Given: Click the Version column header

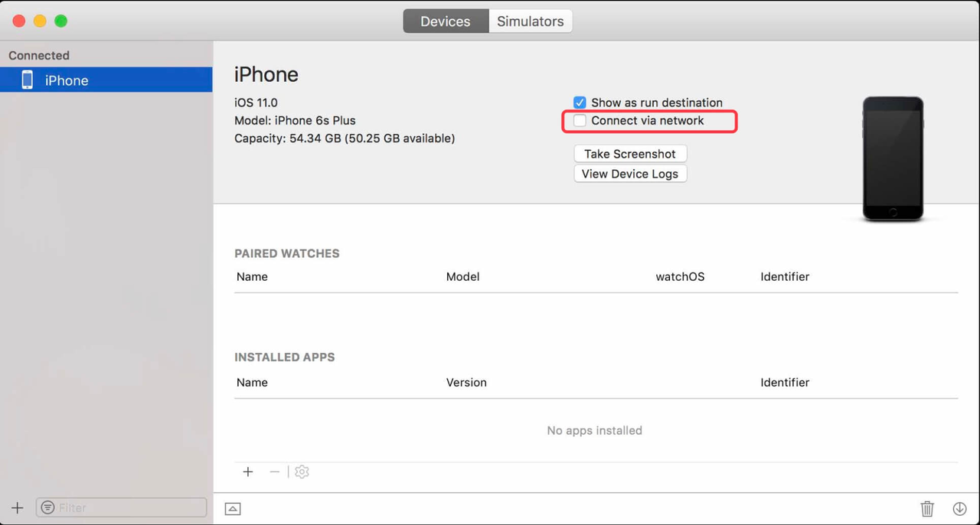Looking at the screenshot, I should (x=466, y=382).
